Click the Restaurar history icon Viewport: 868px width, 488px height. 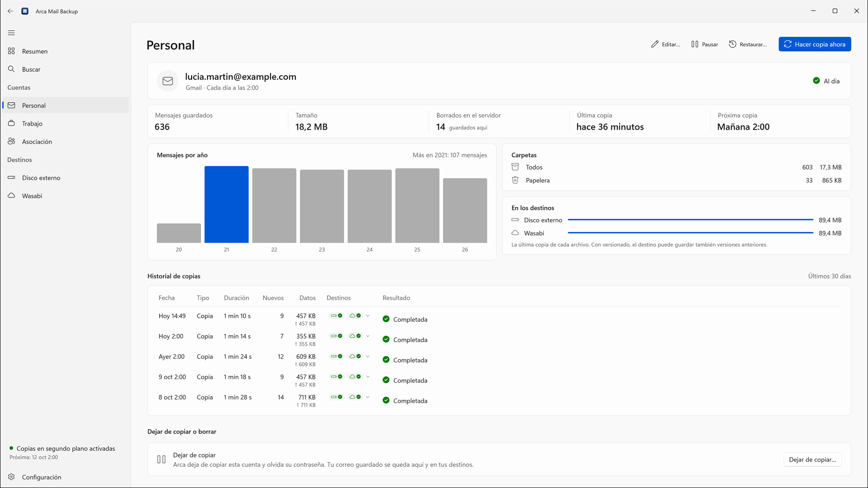[732, 44]
